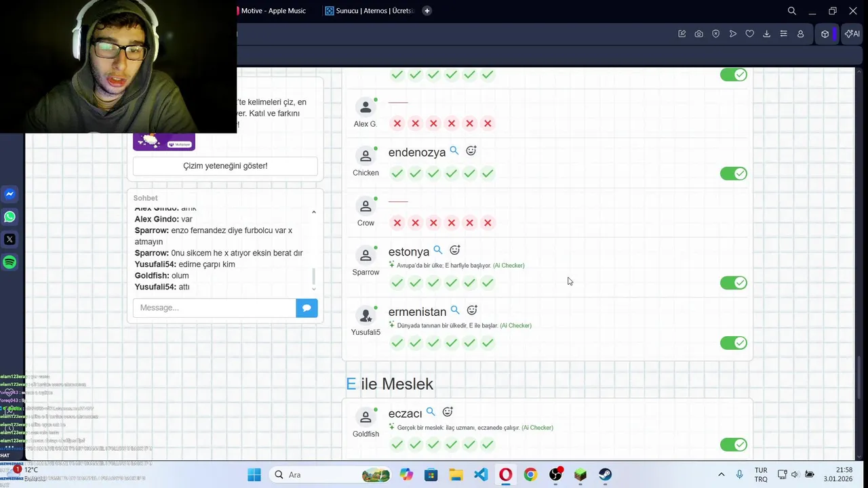
Task: Open the downloads icon in toolbar
Action: (x=767, y=34)
